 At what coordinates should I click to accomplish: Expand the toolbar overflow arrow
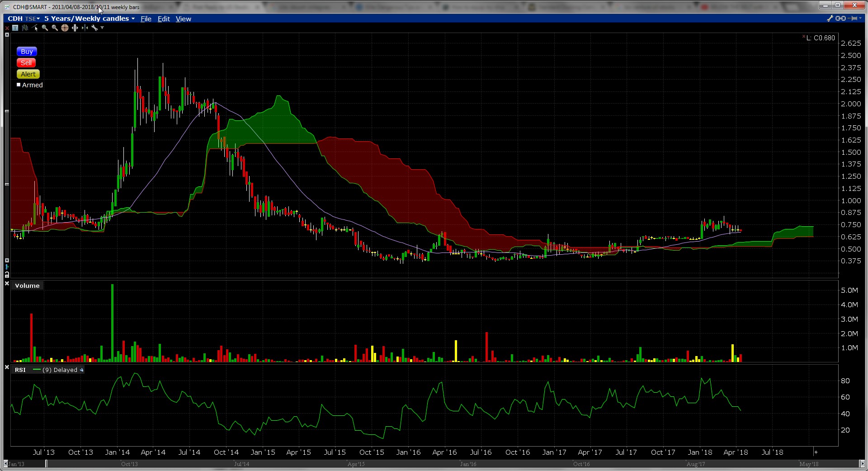point(102,28)
